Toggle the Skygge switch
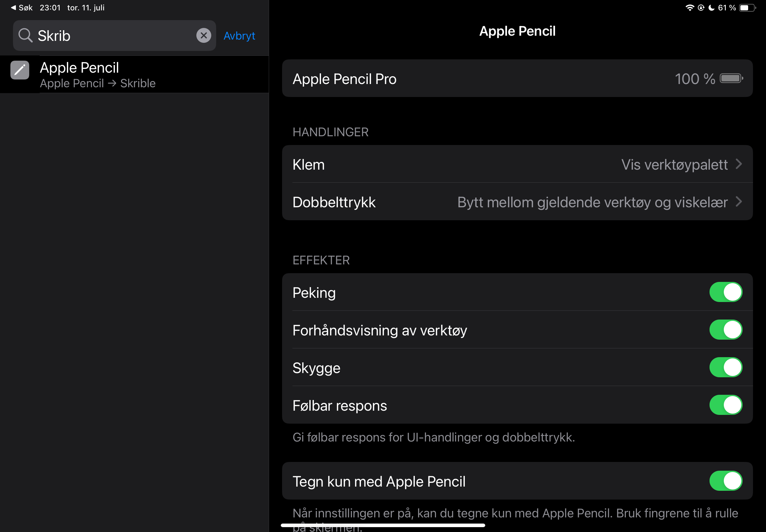Image resolution: width=766 pixels, height=532 pixels. click(x=726, y=367)
